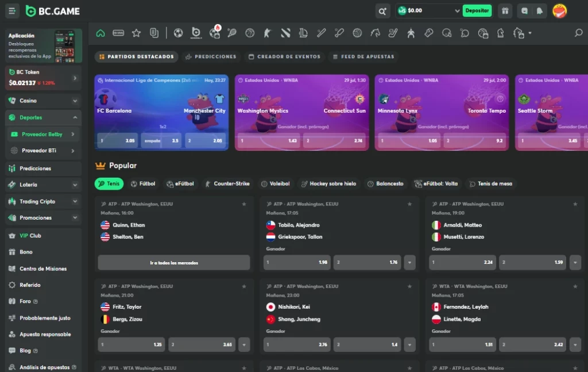Bet on FC Barcelona at 3.05
Screen dimensions: 588x372
click(117, 141)
